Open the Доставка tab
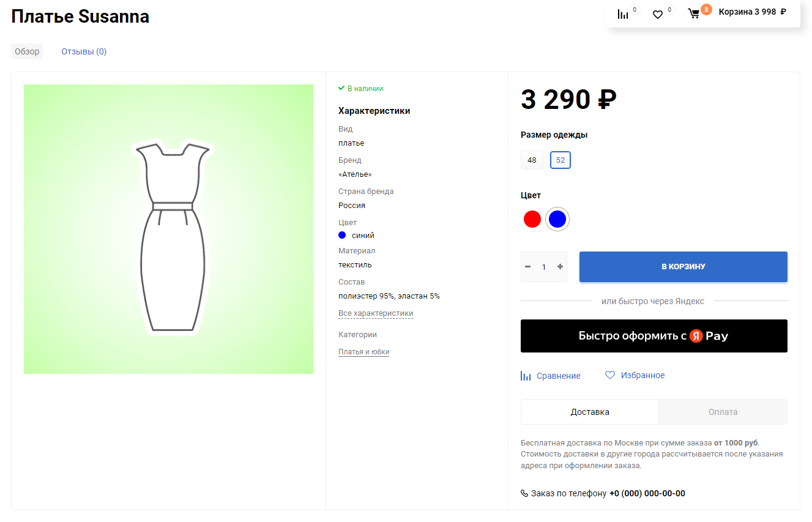 pos(590,412)
